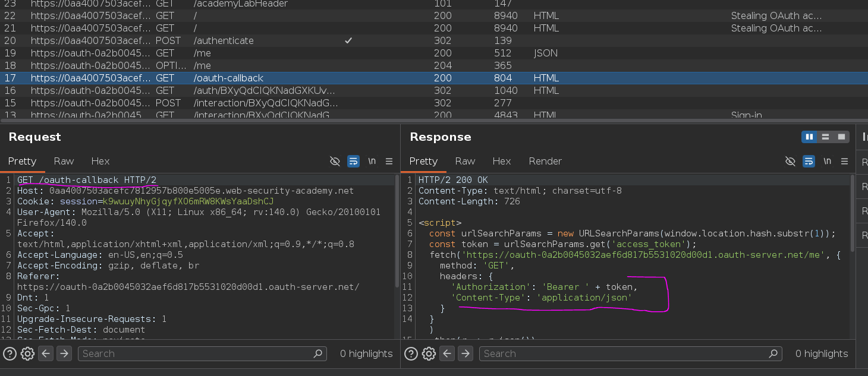Click the Request panel title
Screen dimensions: 868x376
point(34,137)
